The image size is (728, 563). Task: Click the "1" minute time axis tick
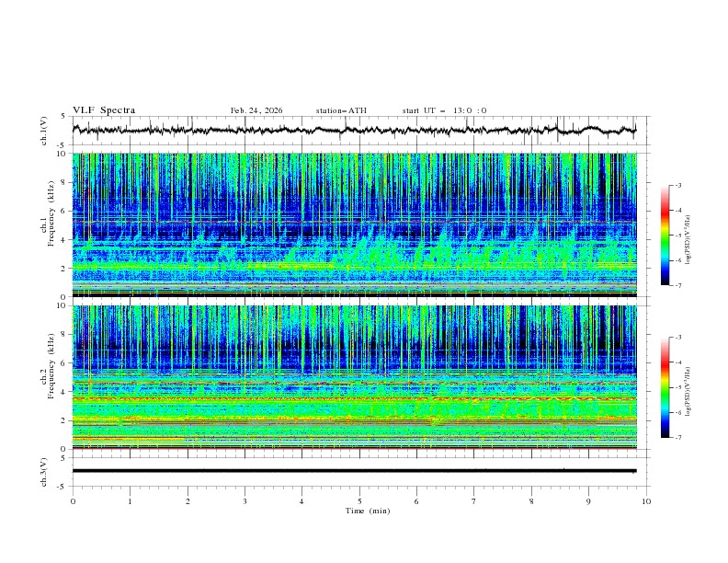131,501
